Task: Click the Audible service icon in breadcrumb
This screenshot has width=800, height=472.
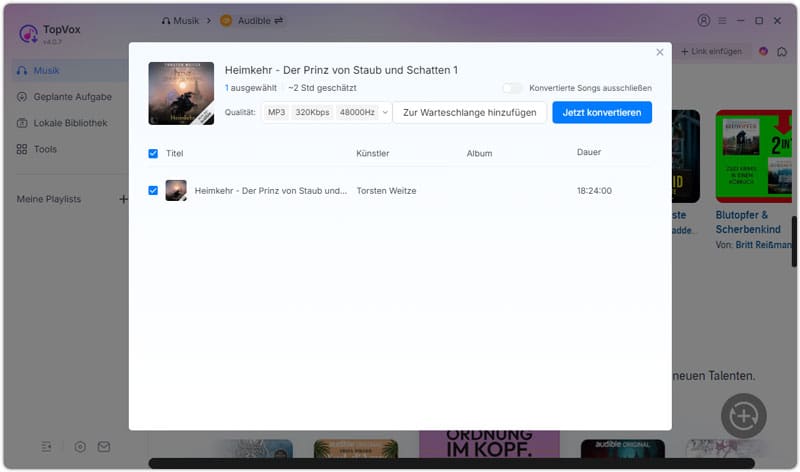Action: 226,21
